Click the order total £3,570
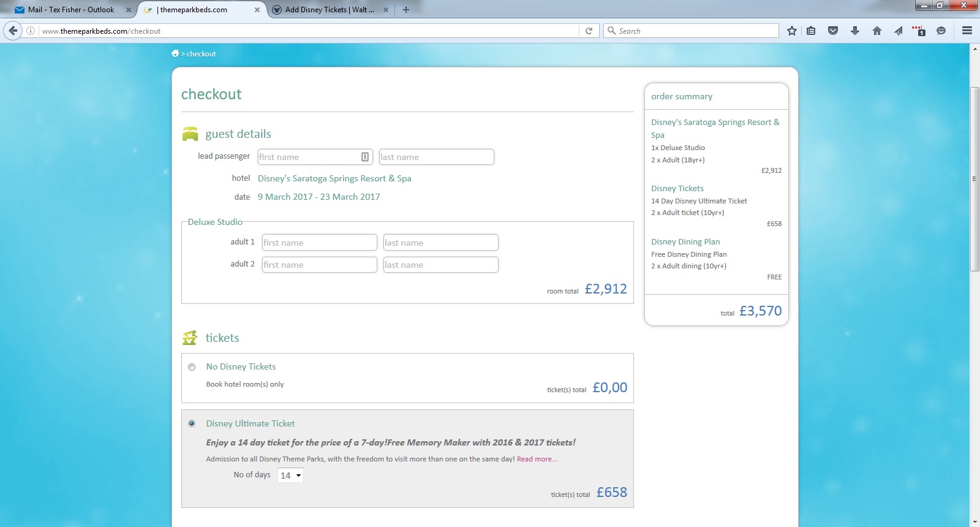This screenshot has width=980, height=527. pyautogui.click(x=761, y=311)
